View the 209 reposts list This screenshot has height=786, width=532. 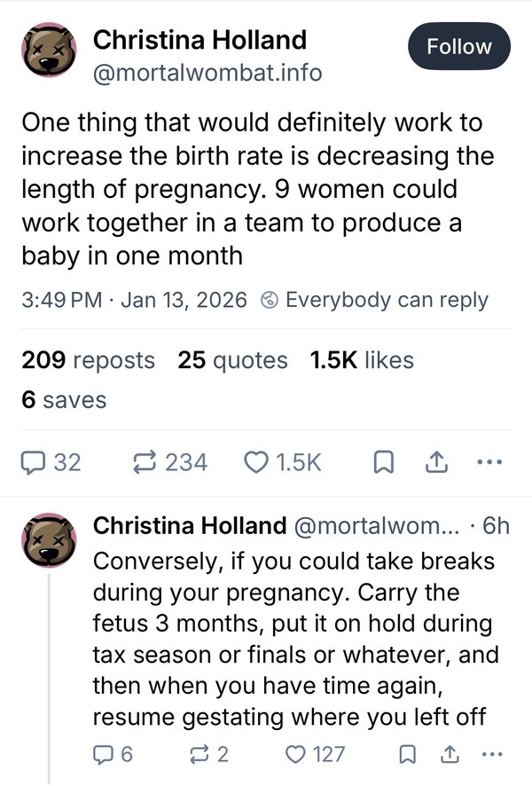88,360
